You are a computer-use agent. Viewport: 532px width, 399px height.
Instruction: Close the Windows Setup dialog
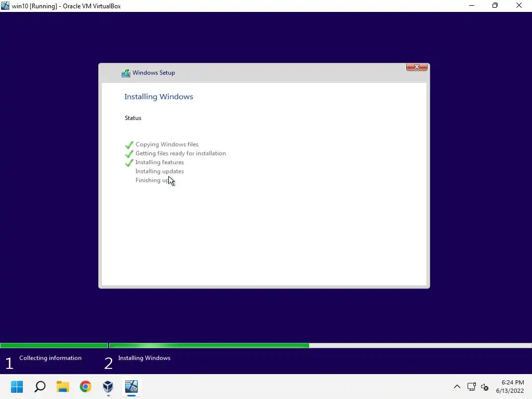417,67
